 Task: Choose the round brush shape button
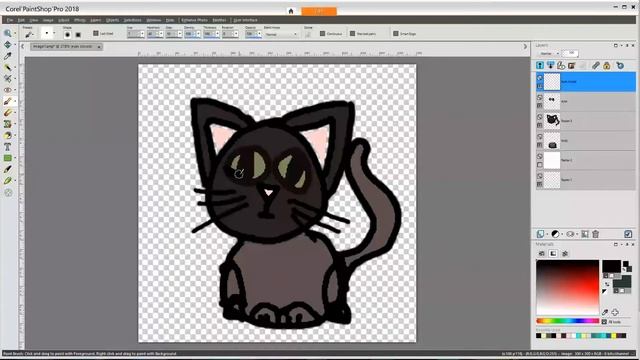pyautogui.click(x=67, y=35)
